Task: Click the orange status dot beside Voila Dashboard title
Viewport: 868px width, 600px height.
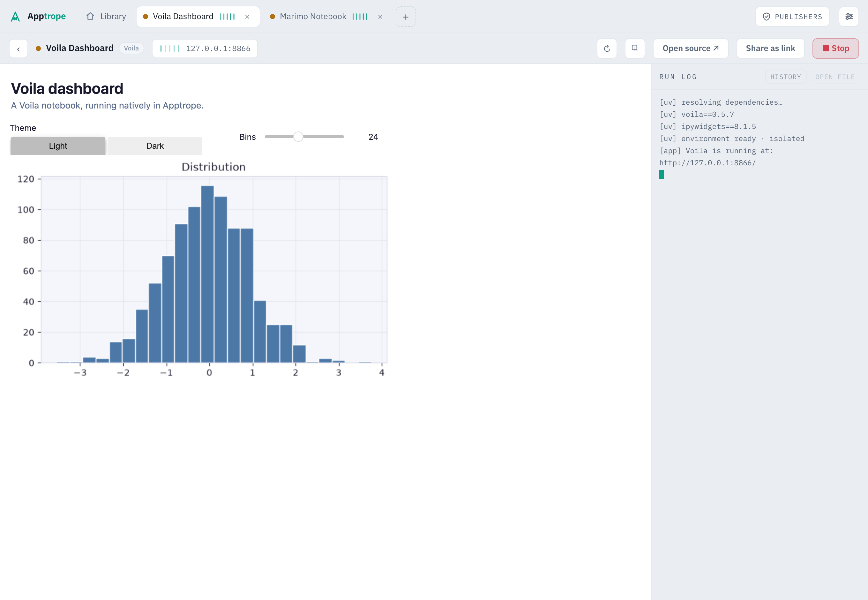Action: [38, 49]
